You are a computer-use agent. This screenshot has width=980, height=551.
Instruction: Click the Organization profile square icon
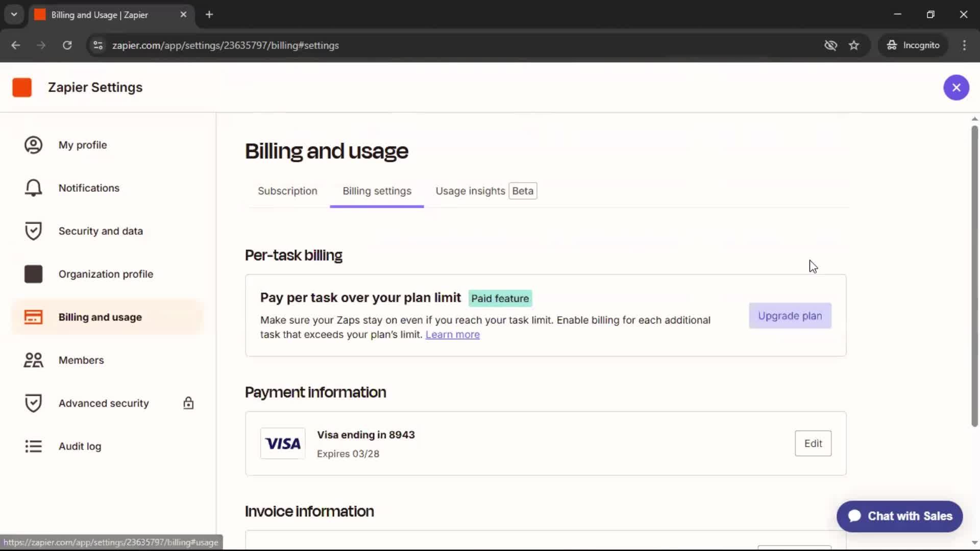[x=33, y=274]
